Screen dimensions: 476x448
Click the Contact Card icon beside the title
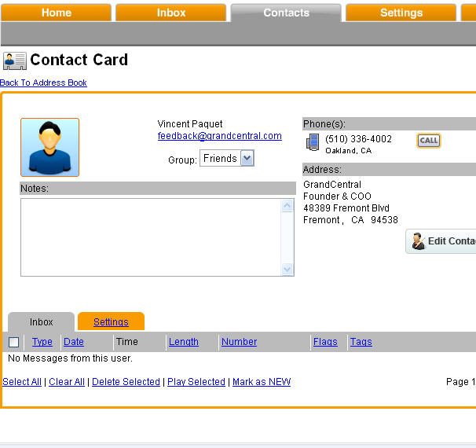tap(15, 61)
